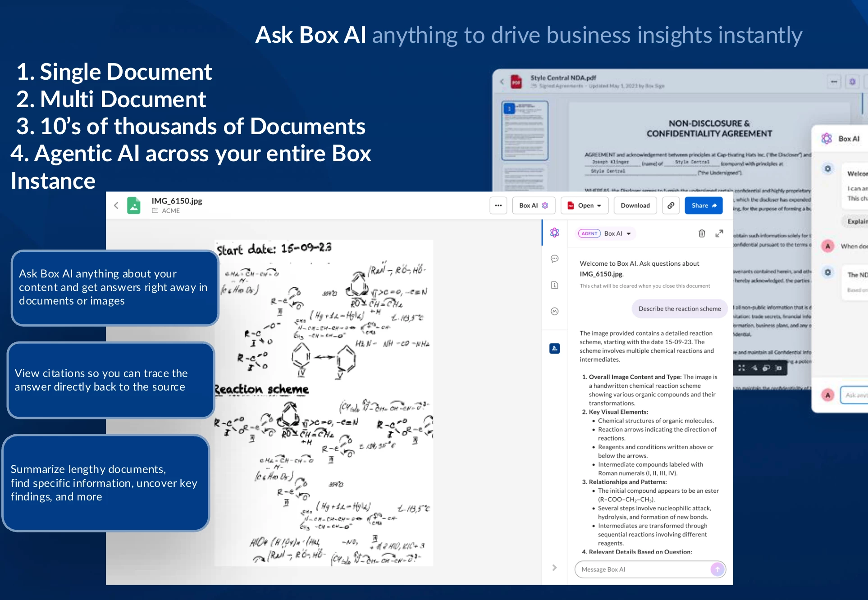Viewport: 868px width, 600px height.
Task: Expand the Open dropdown button
Action: (585, 205)
